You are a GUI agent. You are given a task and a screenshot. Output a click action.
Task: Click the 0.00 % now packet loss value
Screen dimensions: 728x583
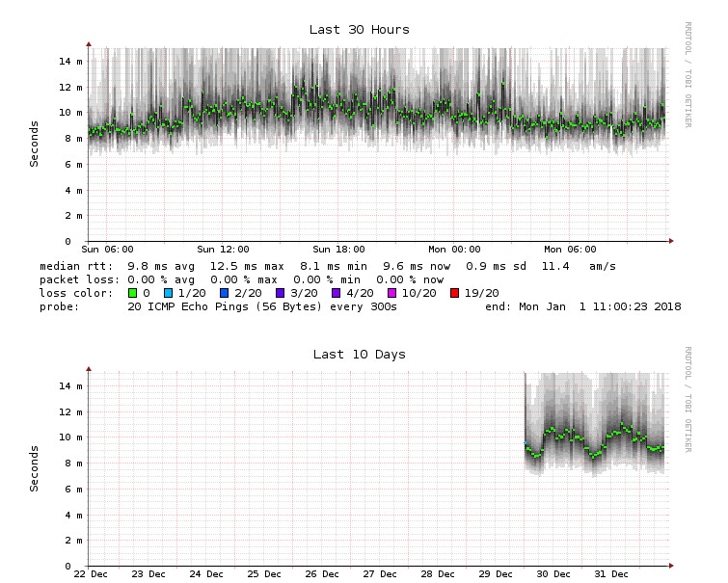[x=410, y=279]
